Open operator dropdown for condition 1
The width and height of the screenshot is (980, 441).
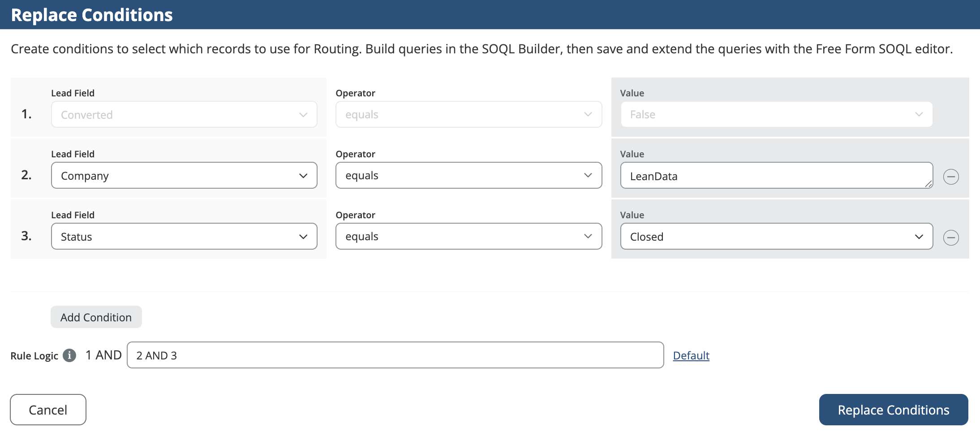(469, 114)
